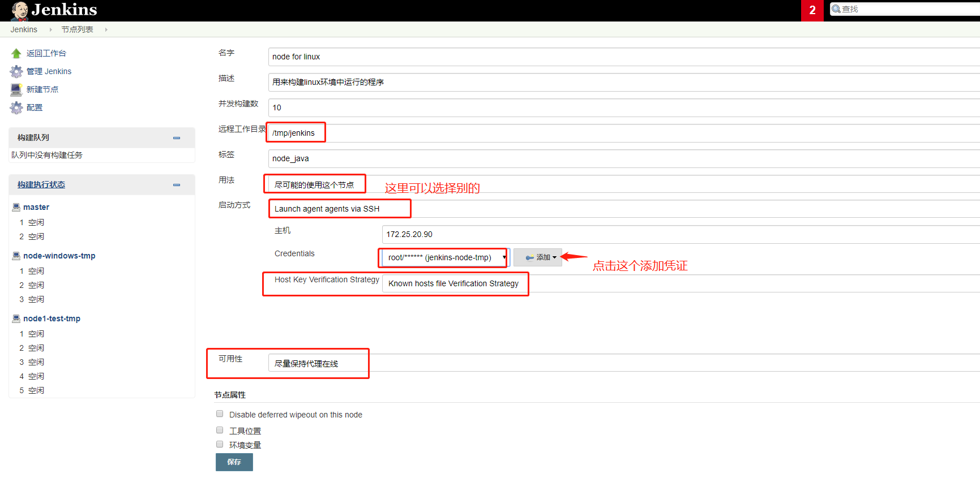
Task: Tick the 环境变量 checkbox
Action: pyautogui.click(x=220, y=444)
